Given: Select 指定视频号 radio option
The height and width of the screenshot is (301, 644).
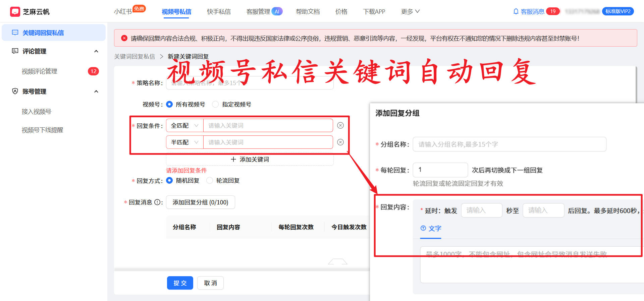Looking at the screenshot, I should point(215,104).
